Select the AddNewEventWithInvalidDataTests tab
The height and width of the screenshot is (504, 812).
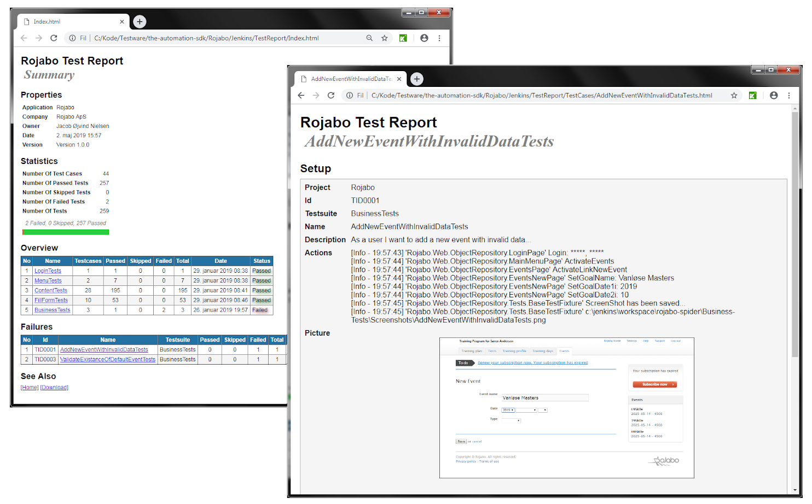point(351,79)
